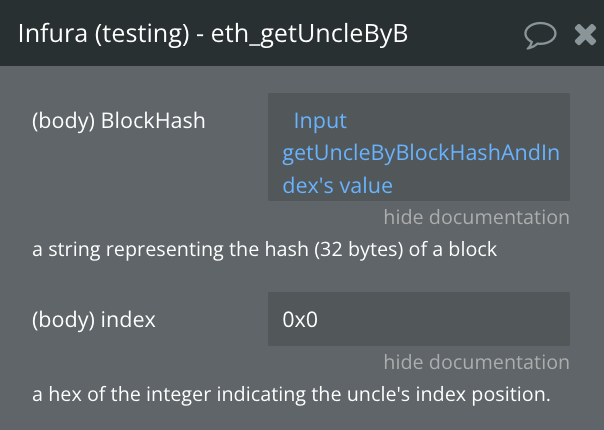Viewport: 604px width, 430px height.
Task: Close the Infura eth_getUncleByB panel
Action: [x=585, y=35]
